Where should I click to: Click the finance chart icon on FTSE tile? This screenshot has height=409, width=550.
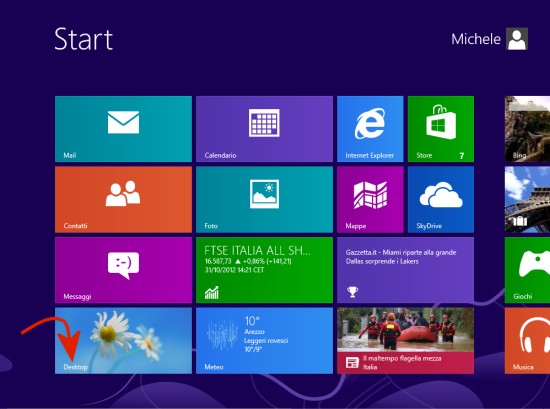212,293
